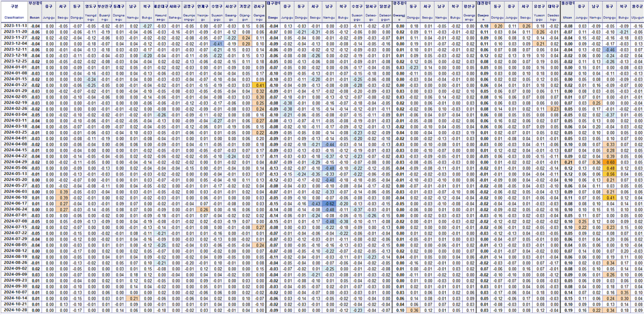
Task: Select Daedeok-gu value 0.23 for 2024-02-26
Action: [554, 108]
